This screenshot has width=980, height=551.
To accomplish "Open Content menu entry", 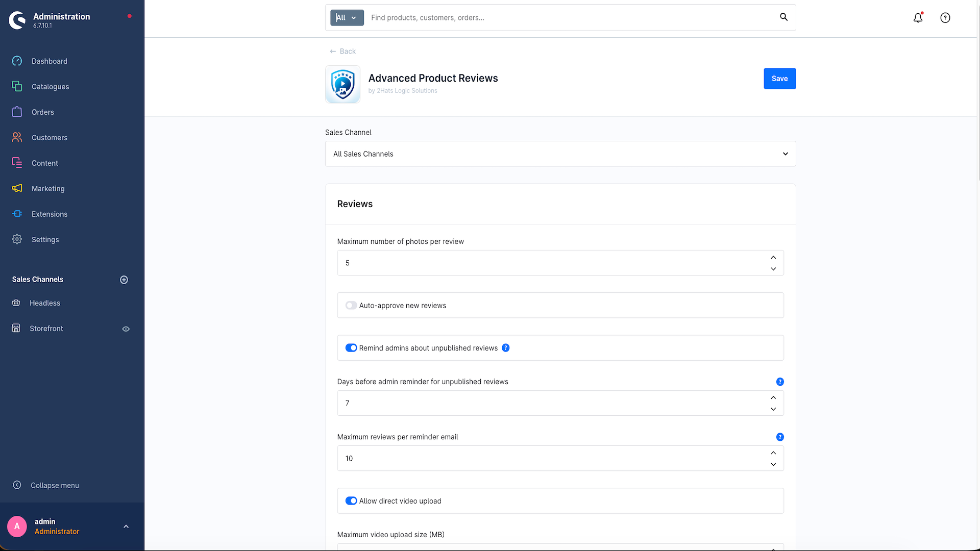I will (x=45, y=163).
